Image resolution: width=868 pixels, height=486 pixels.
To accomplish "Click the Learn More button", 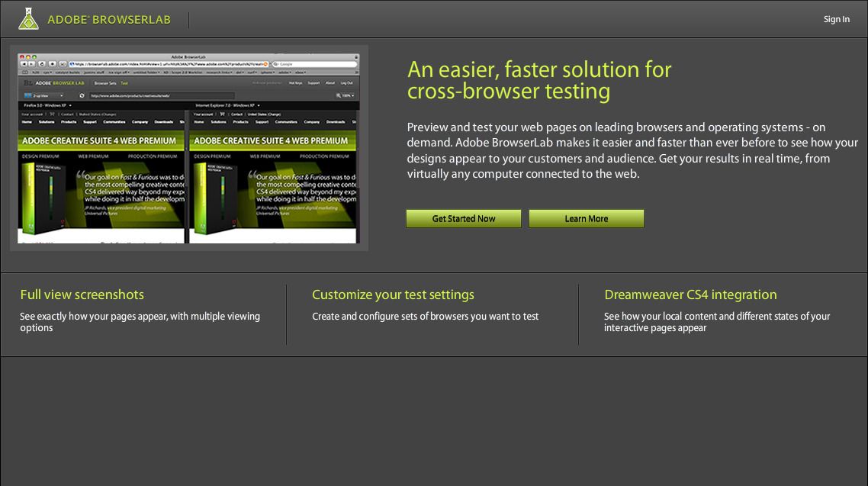I will [x=586, y=218].
